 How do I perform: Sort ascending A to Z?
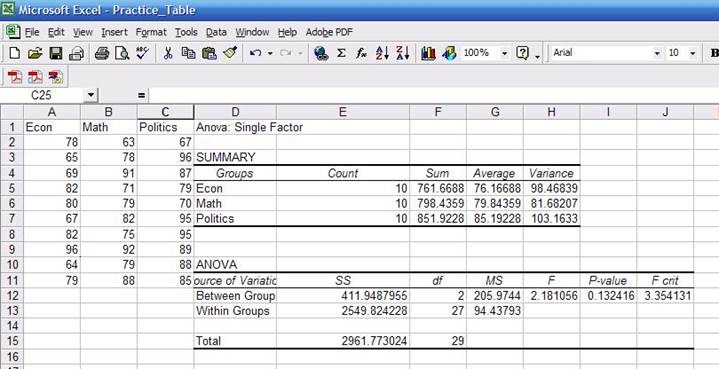pyautogui.click(x=382, y=53)
